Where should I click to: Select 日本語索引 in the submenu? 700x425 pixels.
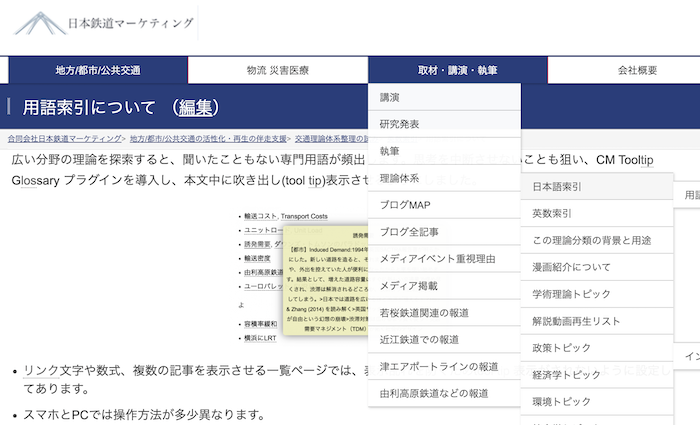point(597,187)
